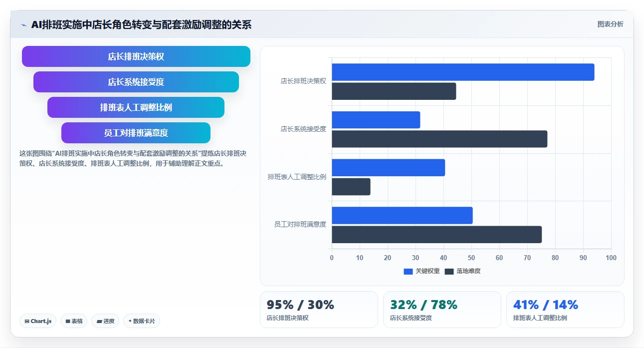Click the blue bar for 店长系统接受度
The image size is (644, 348).
point(376,120)
